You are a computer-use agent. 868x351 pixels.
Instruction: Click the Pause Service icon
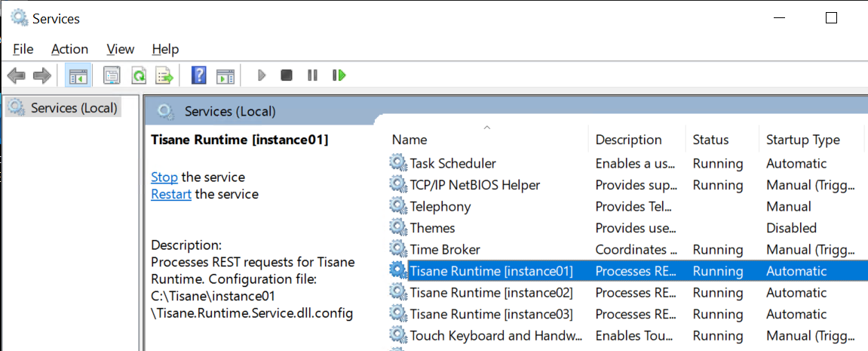pyautogui.click(x=312, y=75)
